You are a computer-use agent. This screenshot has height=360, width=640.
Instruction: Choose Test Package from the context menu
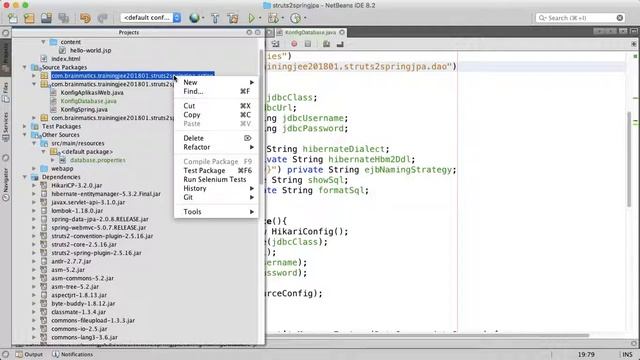pos(217,171)
